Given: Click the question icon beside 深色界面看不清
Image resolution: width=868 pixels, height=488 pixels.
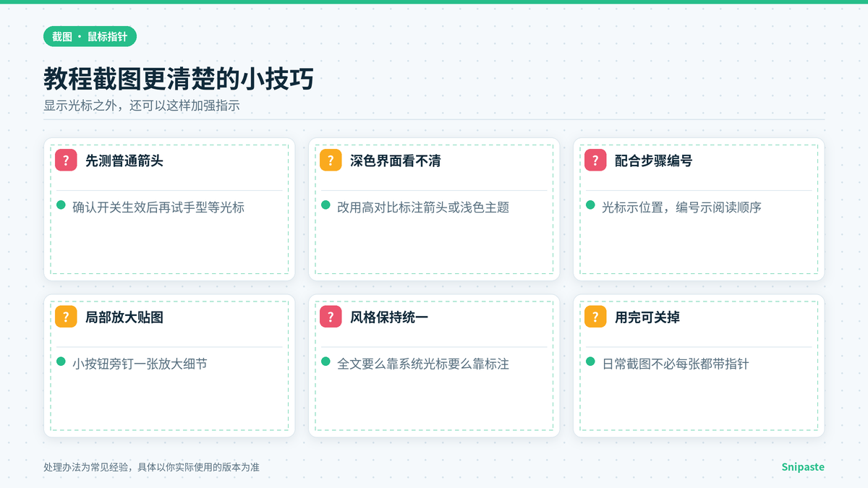Looking at the screenshot, I should pyautogui.click(x=331, y=160).
